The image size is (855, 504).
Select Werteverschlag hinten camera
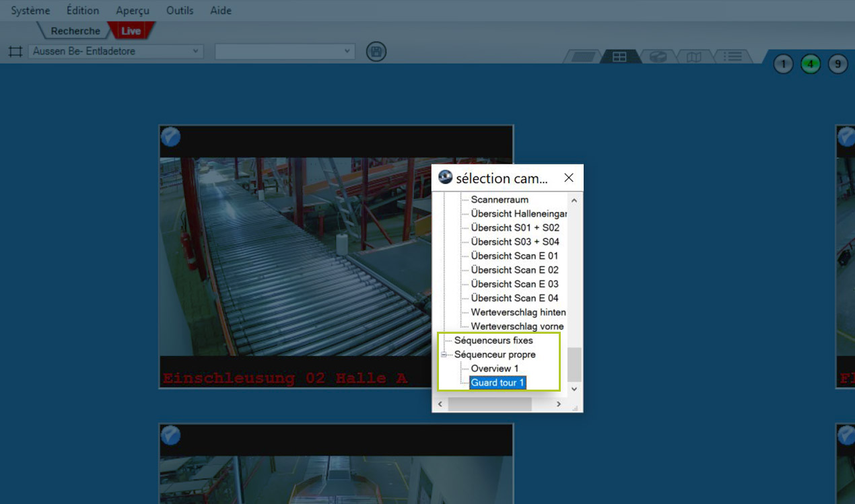coord(518,313)
